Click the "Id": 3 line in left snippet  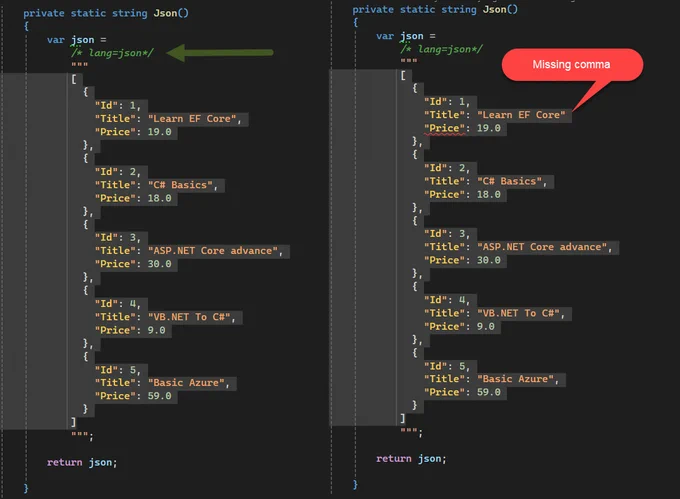(118, 238)
